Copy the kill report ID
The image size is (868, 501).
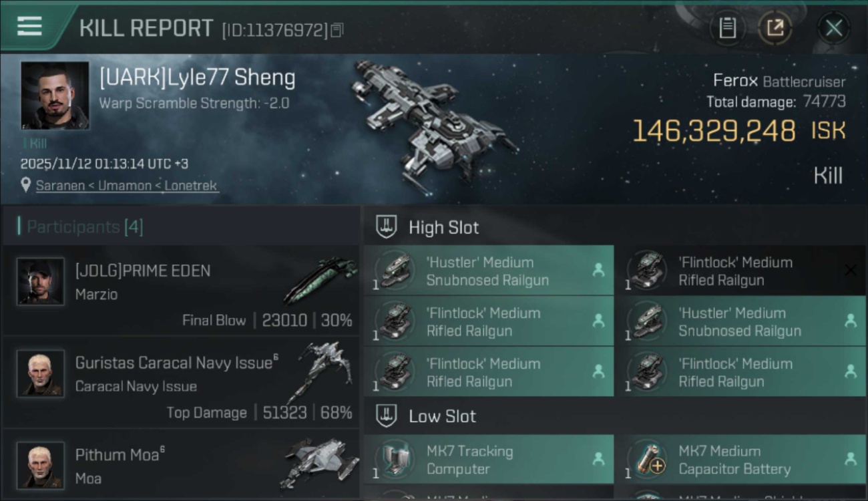point(337,30)
